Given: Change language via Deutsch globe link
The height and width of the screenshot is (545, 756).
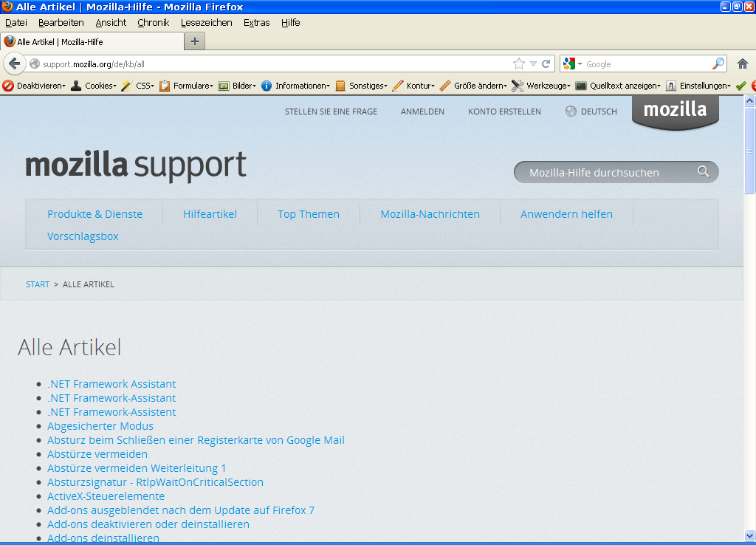Looking at the screenshot, I should (591, 112).
